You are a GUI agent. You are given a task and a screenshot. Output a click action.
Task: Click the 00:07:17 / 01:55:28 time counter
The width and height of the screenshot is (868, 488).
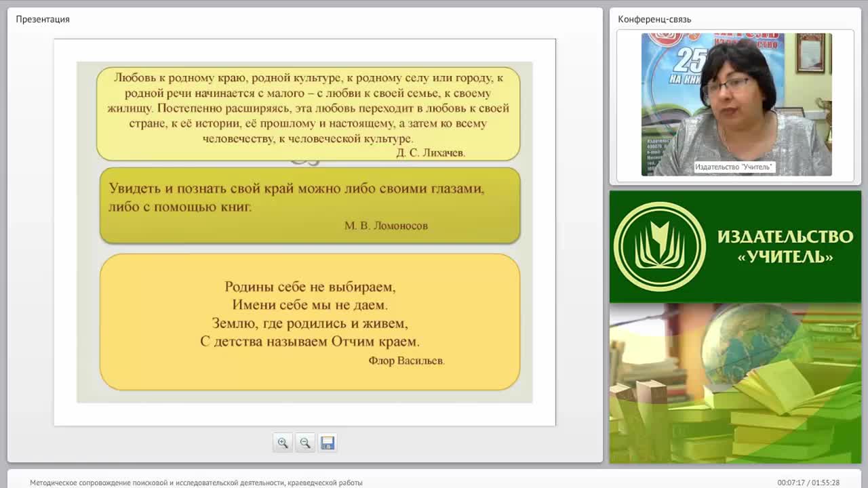coord(808,483)
